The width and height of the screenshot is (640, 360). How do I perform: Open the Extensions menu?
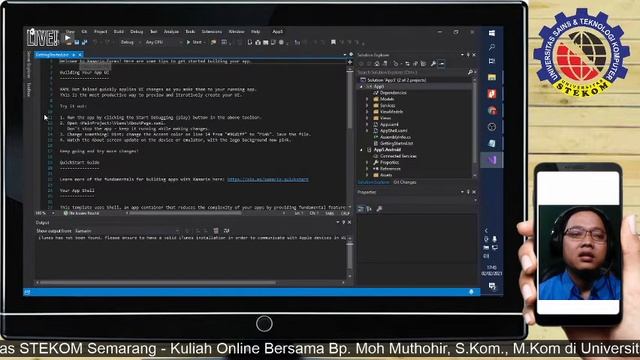click(212, 31)
